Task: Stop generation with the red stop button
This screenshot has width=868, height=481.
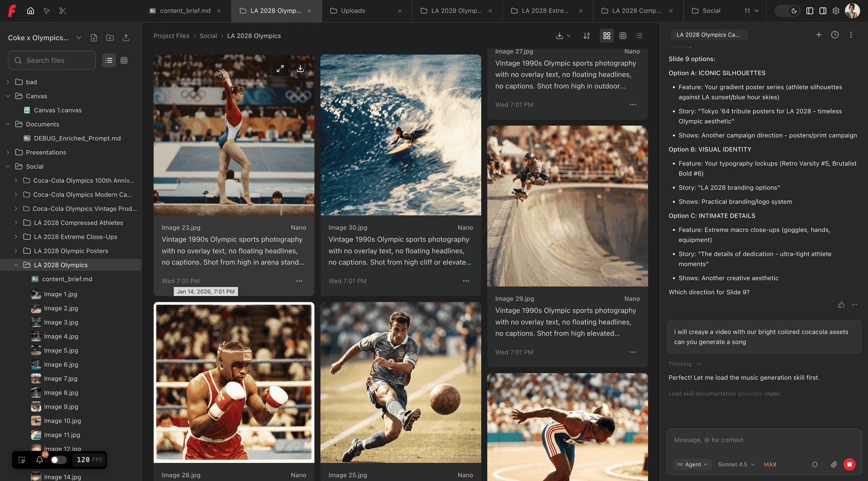Action: (849, 464)
